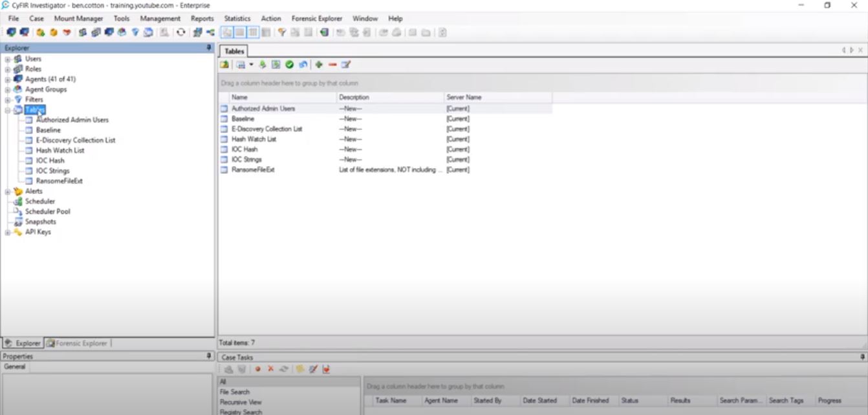The image size is (868, 415).
Task: Select the General tab in Properties
Action: pos(15,367)
